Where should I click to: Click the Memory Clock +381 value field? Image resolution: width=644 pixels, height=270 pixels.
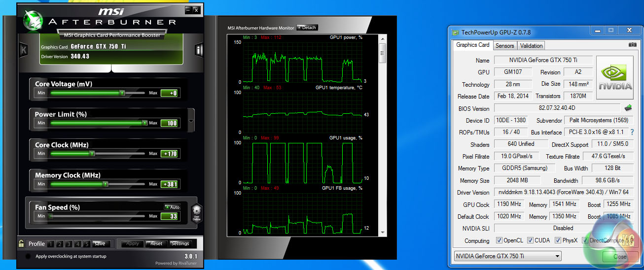169,184
